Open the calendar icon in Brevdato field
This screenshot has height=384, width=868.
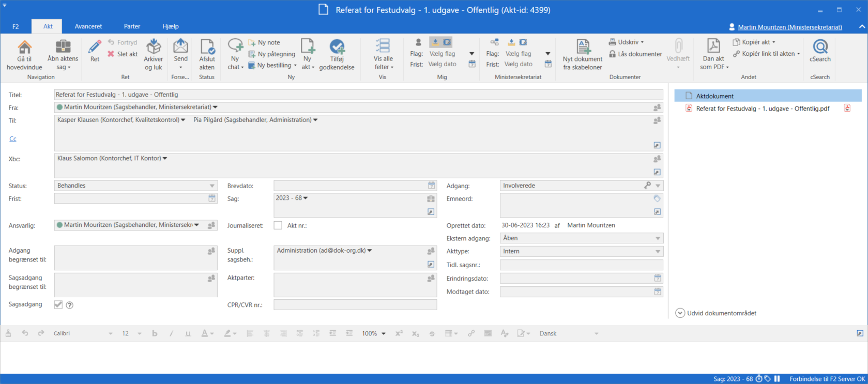point(432,186)
